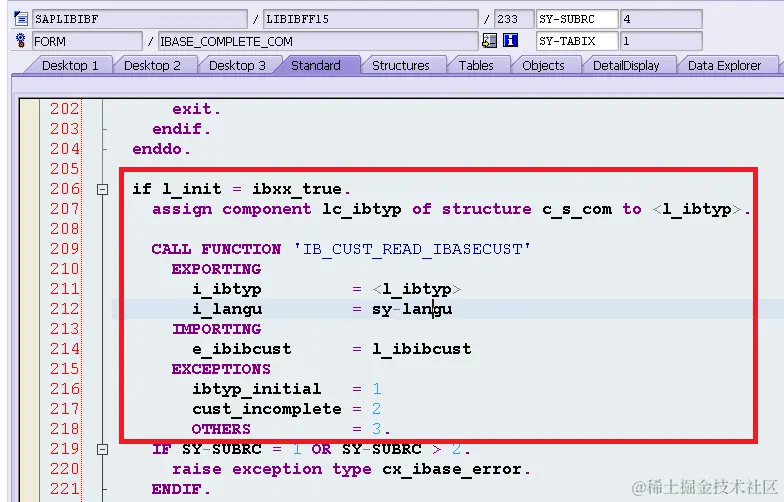Click 'sy-langu' value in line 212
Screen dimensions: 784x502
412,309
